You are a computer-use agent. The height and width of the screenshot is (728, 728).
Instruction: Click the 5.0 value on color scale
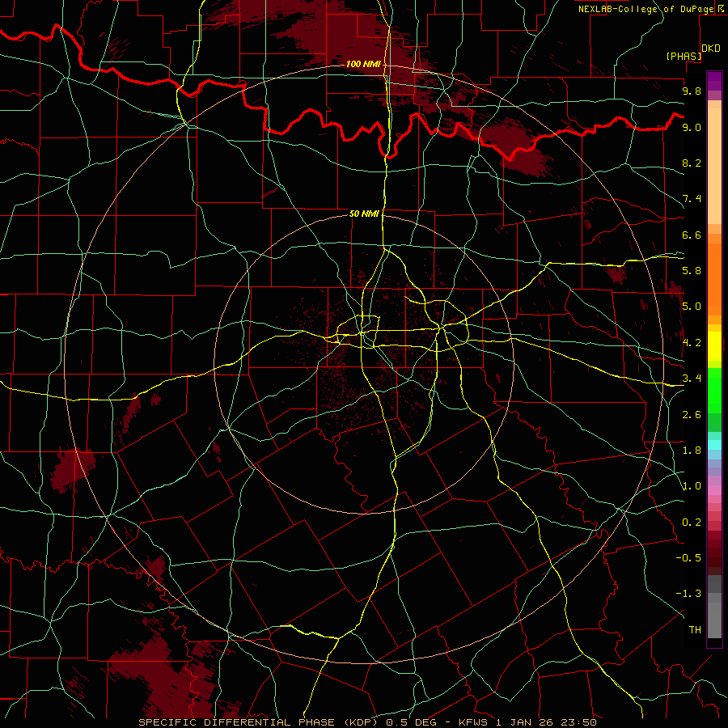pos(692,307)
